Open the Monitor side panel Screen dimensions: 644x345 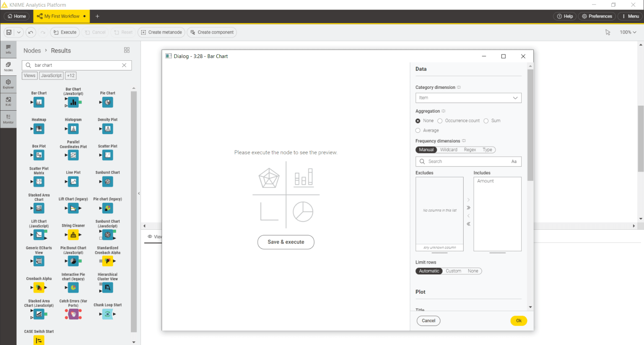8,119
